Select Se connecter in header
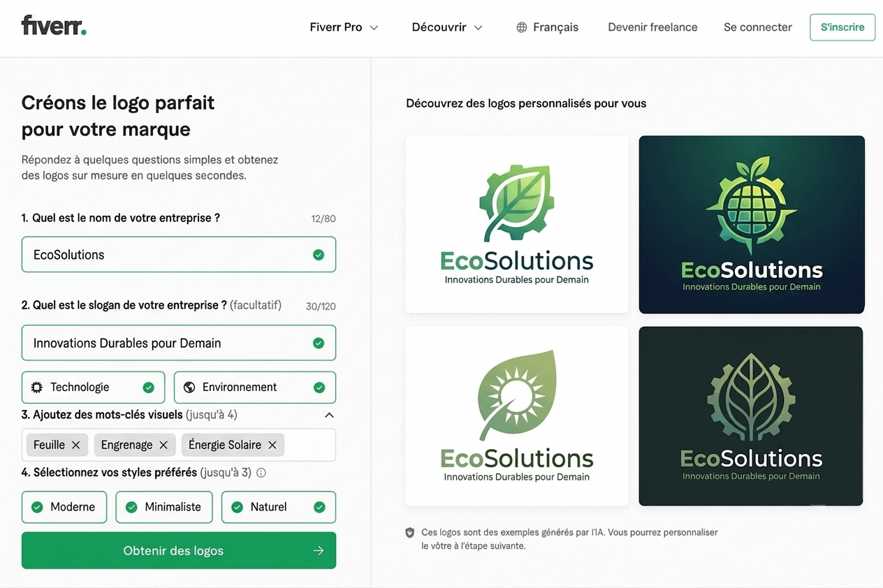 point(758,27)
